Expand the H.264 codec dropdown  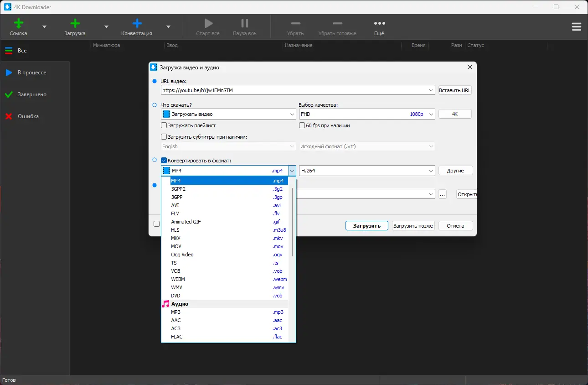(367, 171)
